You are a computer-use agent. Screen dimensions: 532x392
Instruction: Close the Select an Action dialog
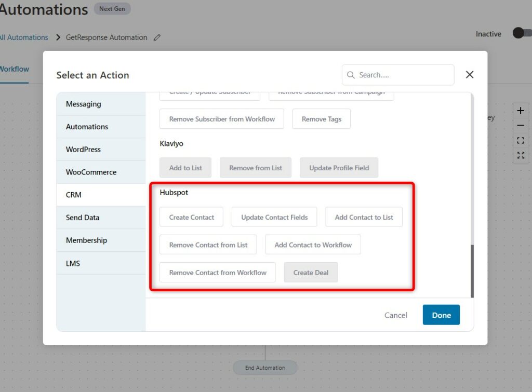pos(470,75)
